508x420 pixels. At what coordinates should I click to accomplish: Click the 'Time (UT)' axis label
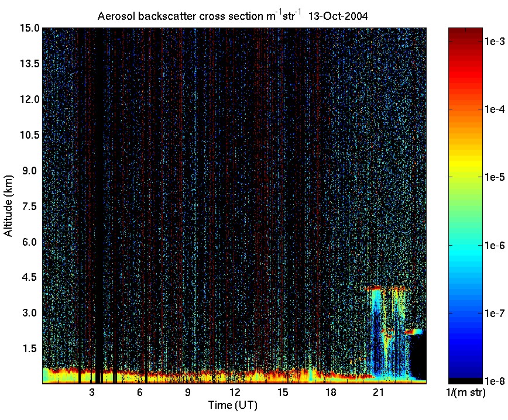[232, 405]
